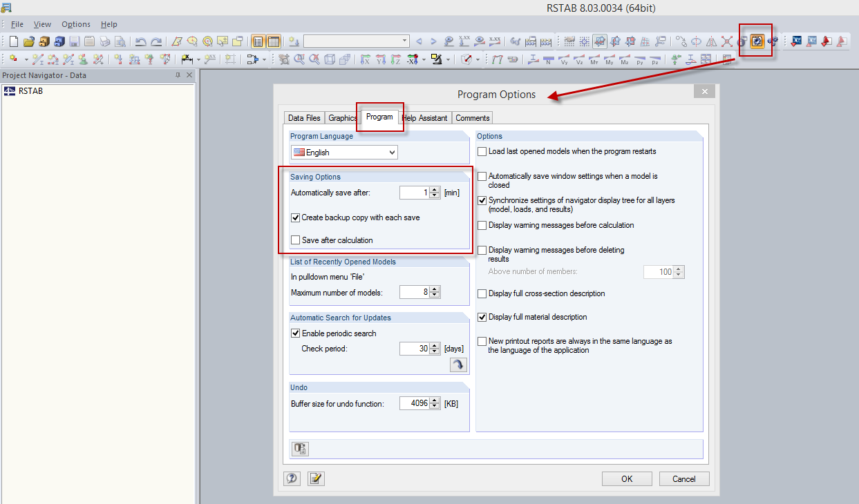Click the Mz bending moment icon
The width and height of the screenshot is (859, 504).
[624, 59]
